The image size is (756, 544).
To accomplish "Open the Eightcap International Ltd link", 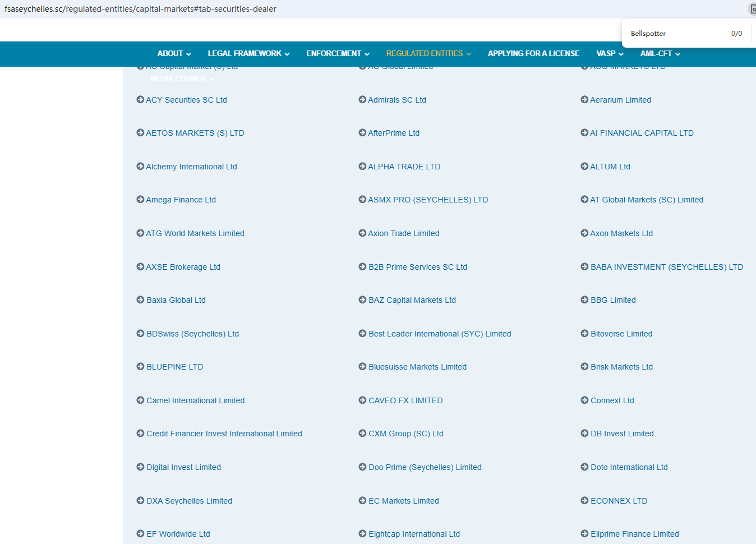I will (x=414, y=534).
